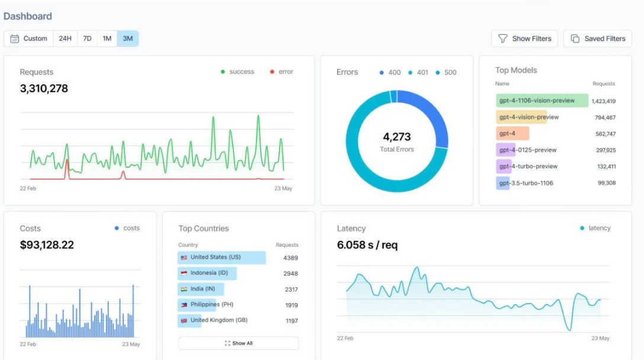Open the Custom date range picker

pyautogui.click(x=28, y=39)
